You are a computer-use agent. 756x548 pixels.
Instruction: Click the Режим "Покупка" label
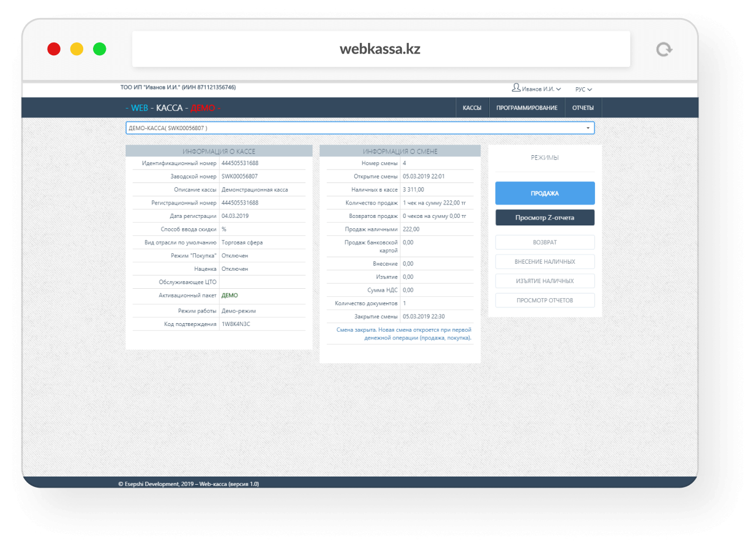pos(194,256)
